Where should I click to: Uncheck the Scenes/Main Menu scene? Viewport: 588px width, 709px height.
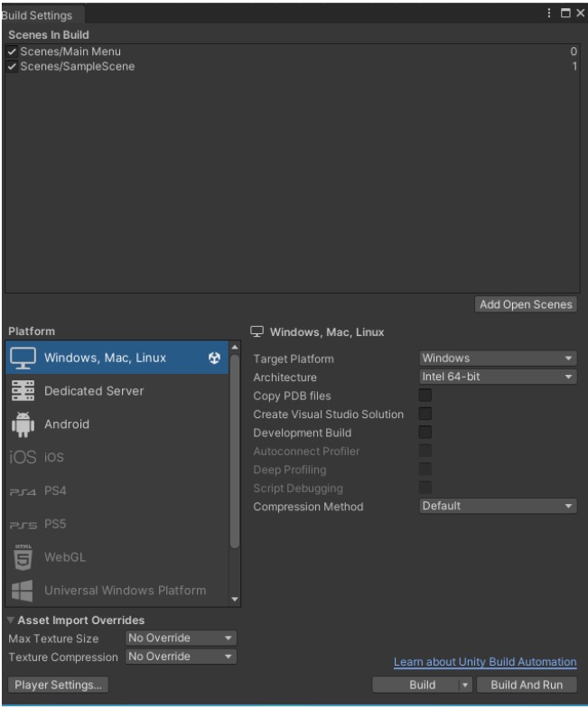(x=13, y=51)
